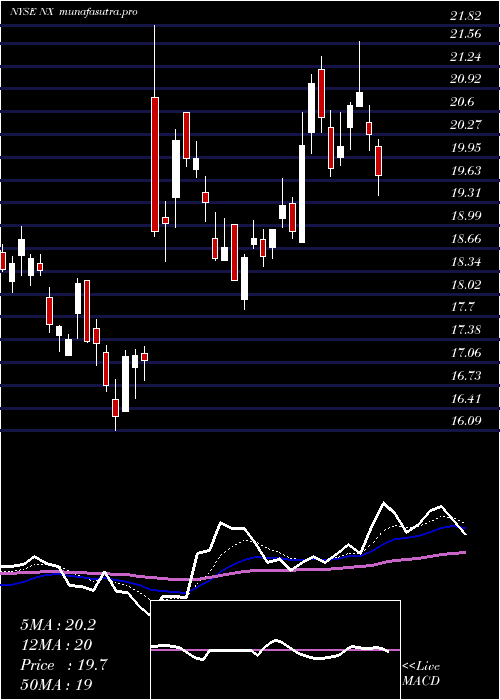This screenshot has height=700, width=500.
Task: Click the '50MA : 19' indicator value
Action: pos(56,684)
